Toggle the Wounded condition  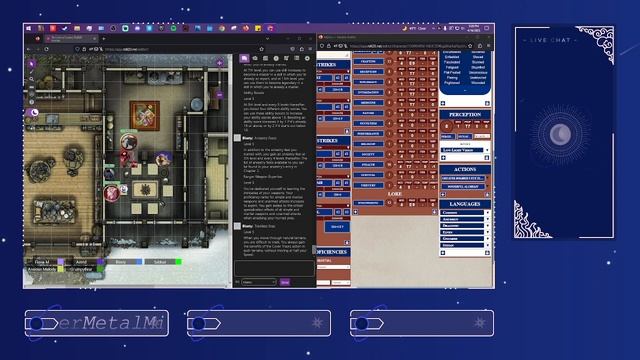478,82
